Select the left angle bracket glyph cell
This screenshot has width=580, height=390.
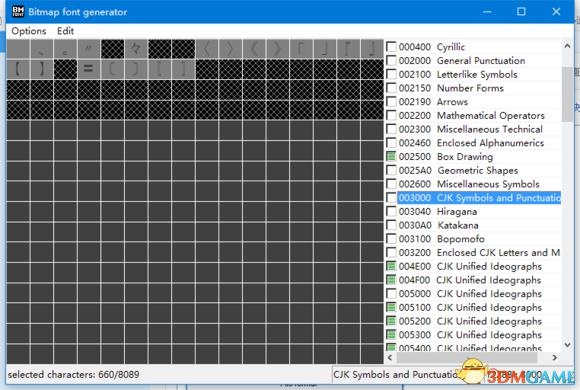coord(207,49)
